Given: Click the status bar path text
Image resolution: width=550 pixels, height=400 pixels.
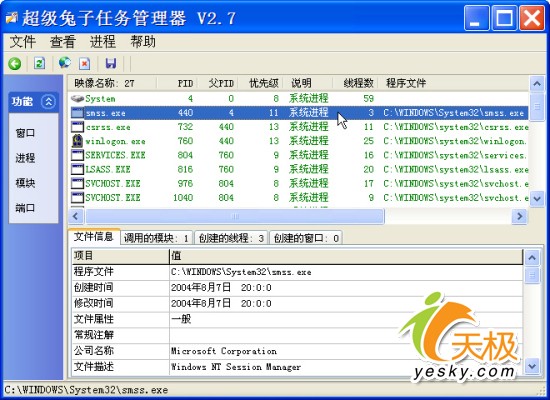Looking at the screenshot, I should point(86,390).
